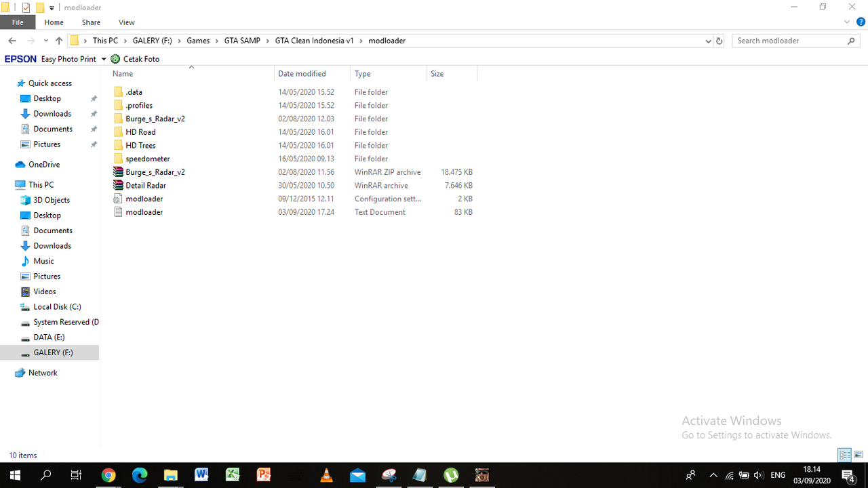Expand the address bar history dropdown
Screen dimensions: 868x488
tap(709, 41)
